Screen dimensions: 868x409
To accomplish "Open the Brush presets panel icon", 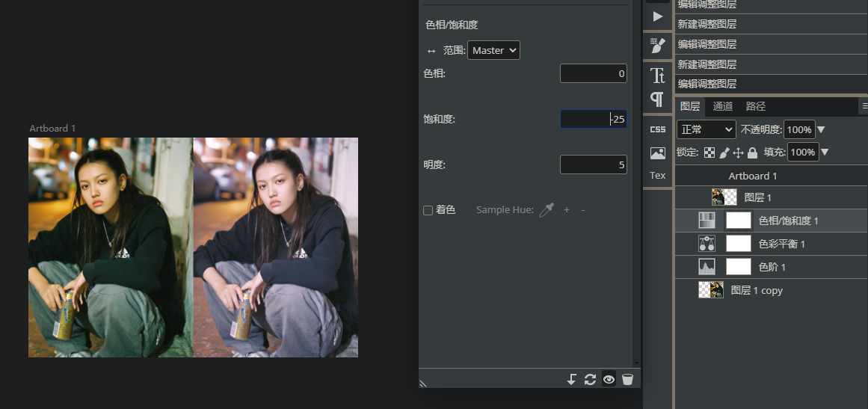I will [x=658, y=46].
